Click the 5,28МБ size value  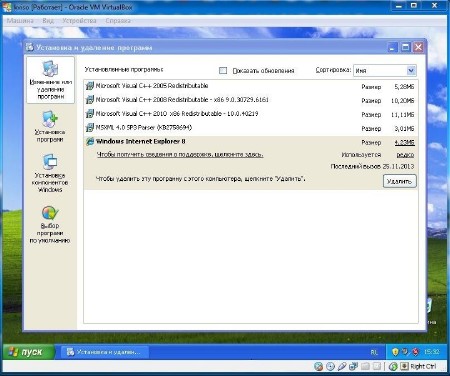(x=404, y=87)
